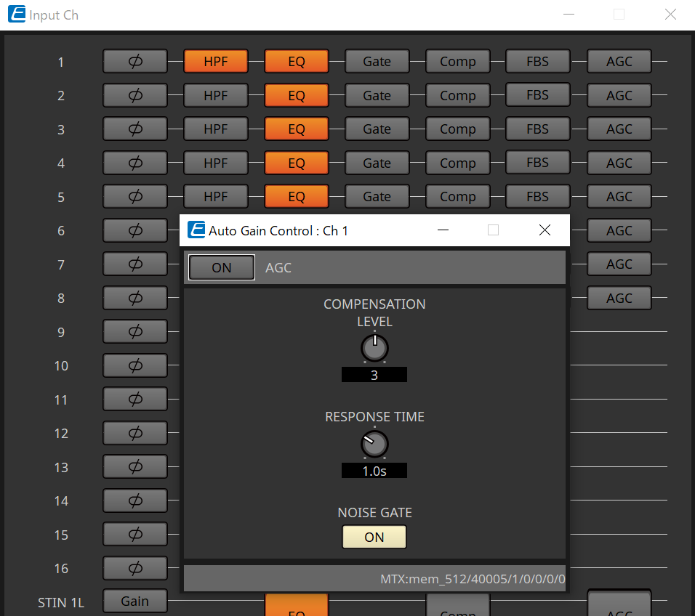This screenshot has height=616, width=695.
Task: Click the Auto Gain Control dialog icon
Action: (196, 230)
